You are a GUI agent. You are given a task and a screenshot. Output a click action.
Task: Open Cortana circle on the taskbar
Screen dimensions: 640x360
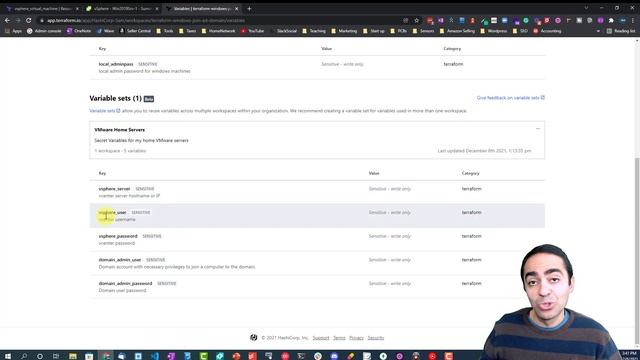point(40,356)
